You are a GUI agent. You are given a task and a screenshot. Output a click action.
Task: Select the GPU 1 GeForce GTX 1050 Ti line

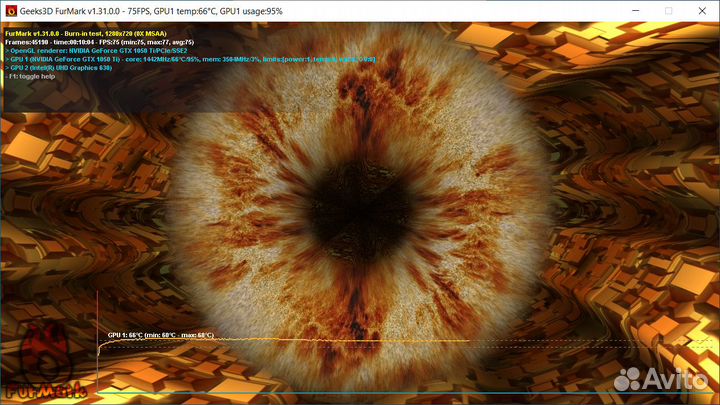click(x=190, y=59)
